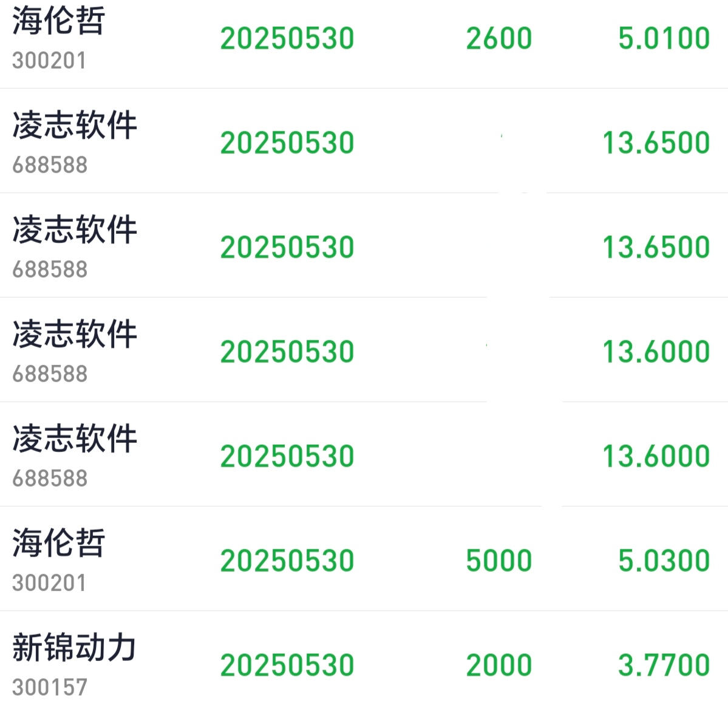
Task: Click the 3.7700 price value
Action: (x=664, y=665)
